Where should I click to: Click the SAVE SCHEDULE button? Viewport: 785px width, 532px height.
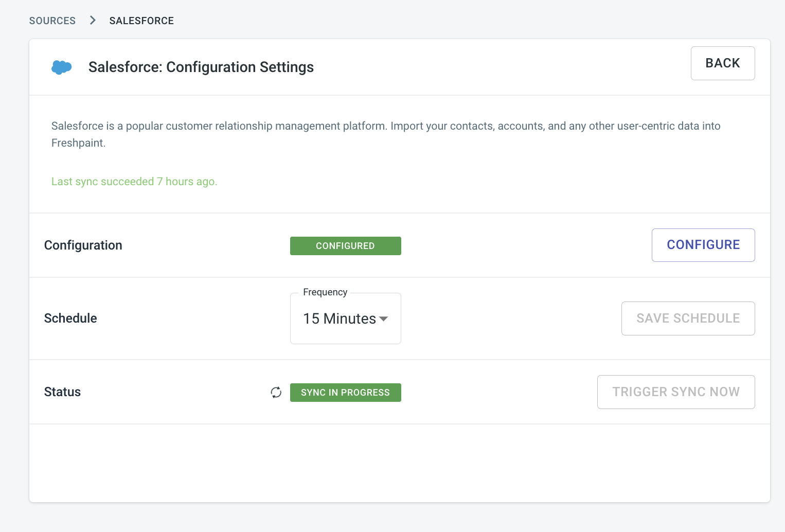(x=688, y=318)
